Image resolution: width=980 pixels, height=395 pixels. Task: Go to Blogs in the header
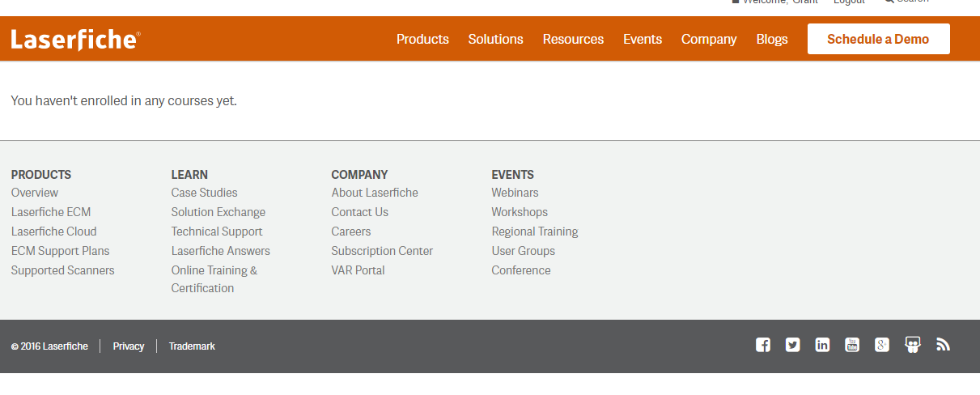[x=772, y=39]
